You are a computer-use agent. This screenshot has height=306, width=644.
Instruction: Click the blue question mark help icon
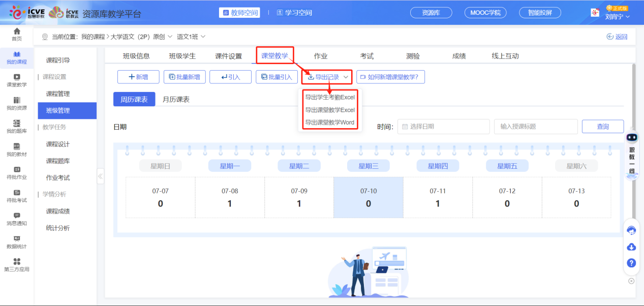[x=631, y=263]
